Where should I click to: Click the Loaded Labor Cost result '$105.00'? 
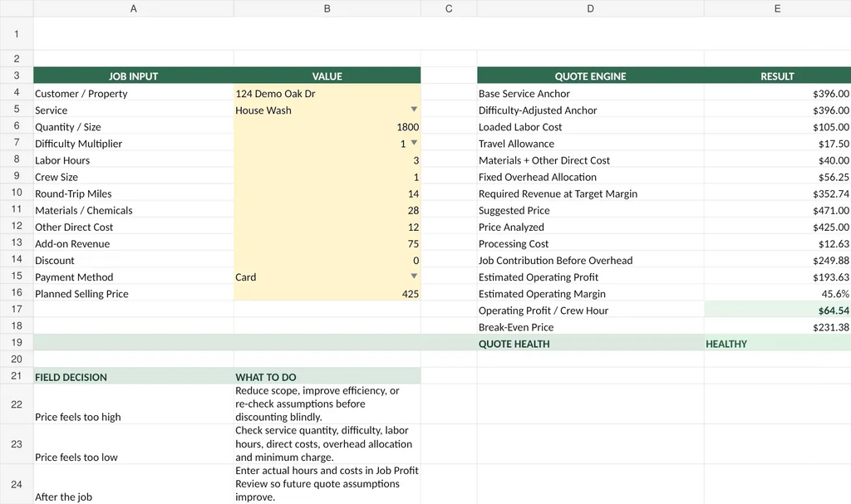777,126
